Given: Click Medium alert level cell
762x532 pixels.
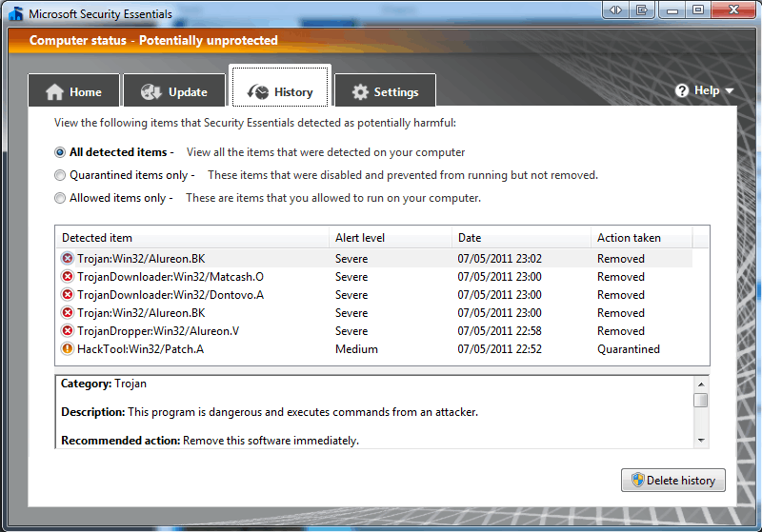Looking at the screenshot, I should [x=356, y=349].
